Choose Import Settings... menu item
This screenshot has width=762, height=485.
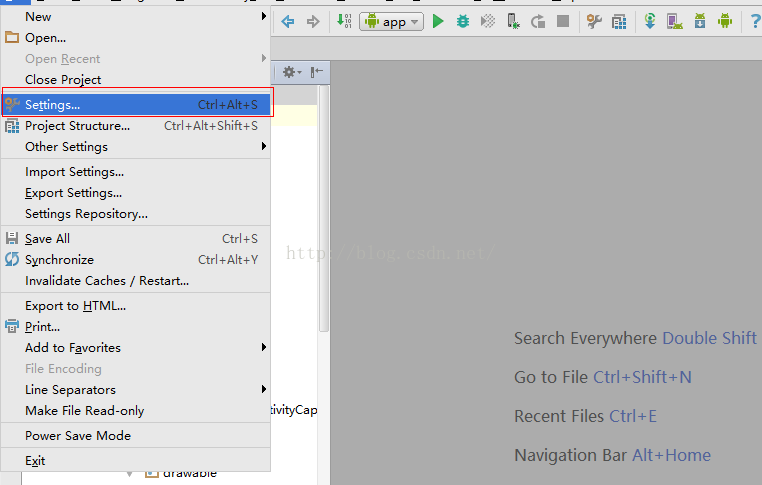tap(136, 172)
